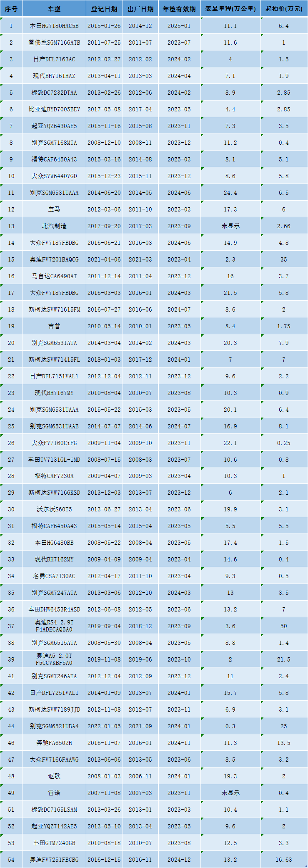Select starting price 13.5
The width and height of the screenshot is (308, 868).
tap(284, 743)
